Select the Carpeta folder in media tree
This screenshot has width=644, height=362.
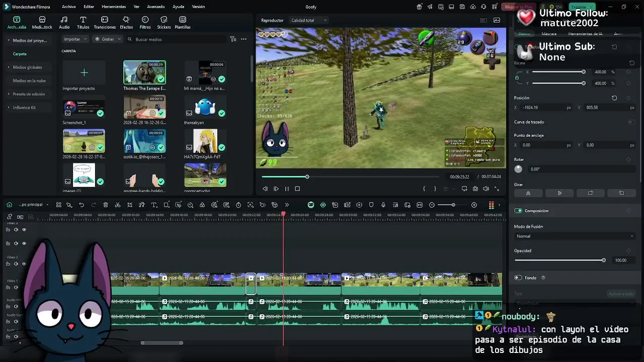click(20, 54)
